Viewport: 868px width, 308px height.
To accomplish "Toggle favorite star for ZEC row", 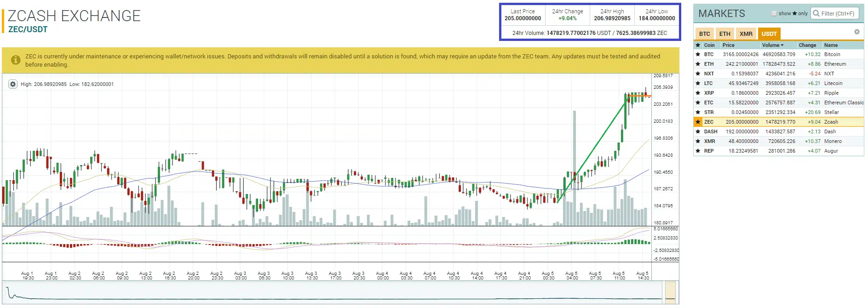I will [x=698, y=122].
